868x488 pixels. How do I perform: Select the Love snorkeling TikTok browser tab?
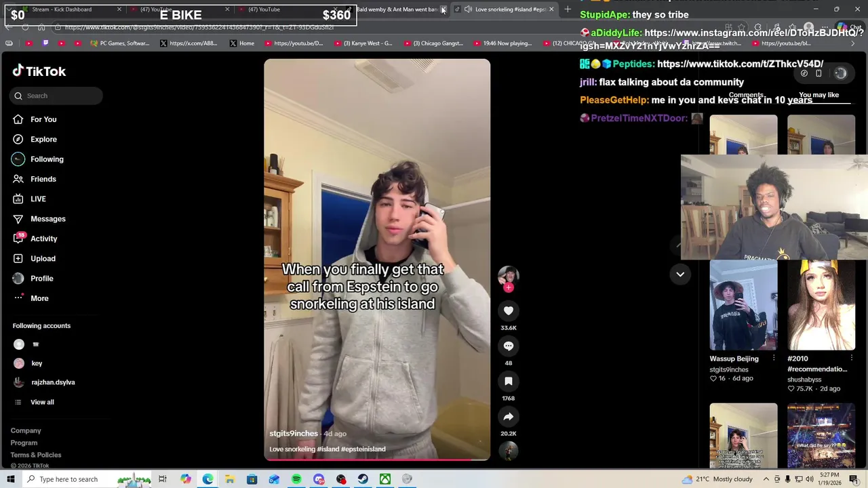click(x=505, y=9)
